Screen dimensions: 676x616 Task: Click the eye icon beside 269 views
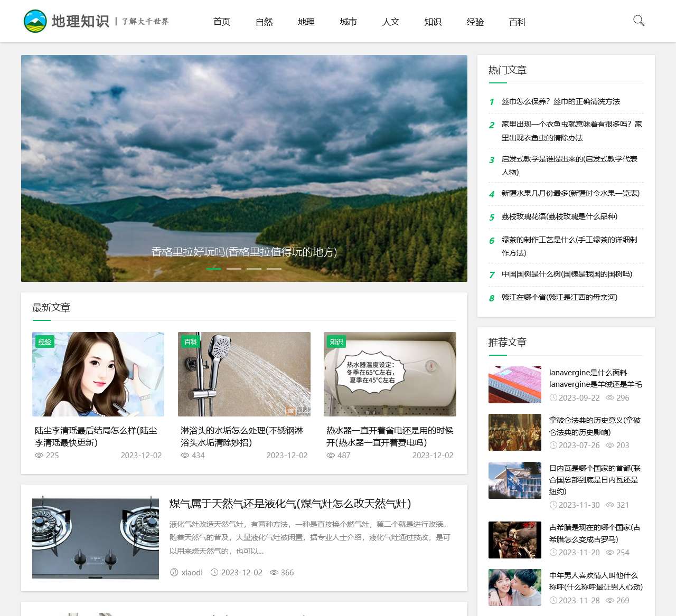tap(610, 600)
